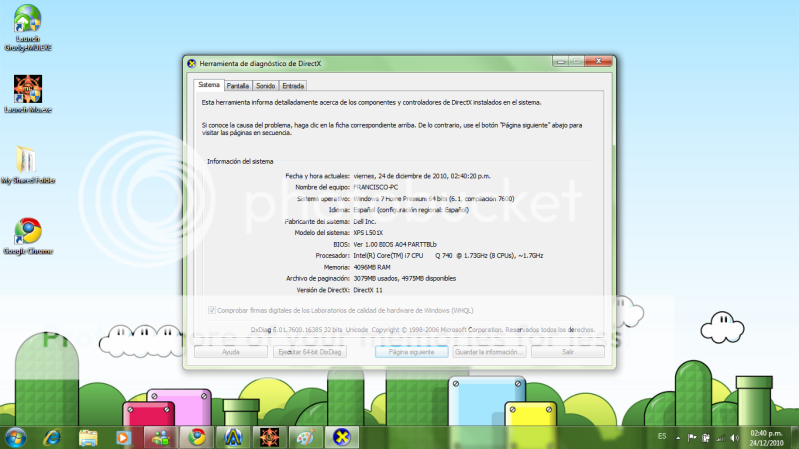
Task: Open the Launch GroobyAMULEXE desktop shortcut
Action: 28,28
